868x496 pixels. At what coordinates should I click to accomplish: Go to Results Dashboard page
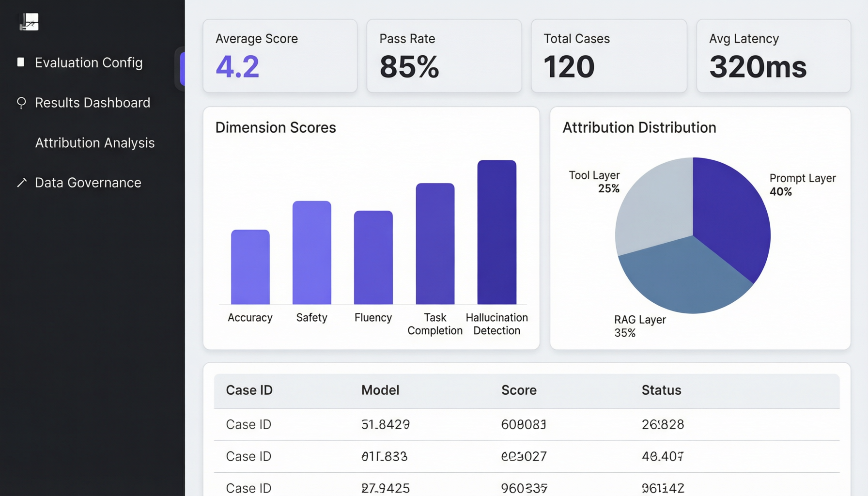[x=93, y=103]
